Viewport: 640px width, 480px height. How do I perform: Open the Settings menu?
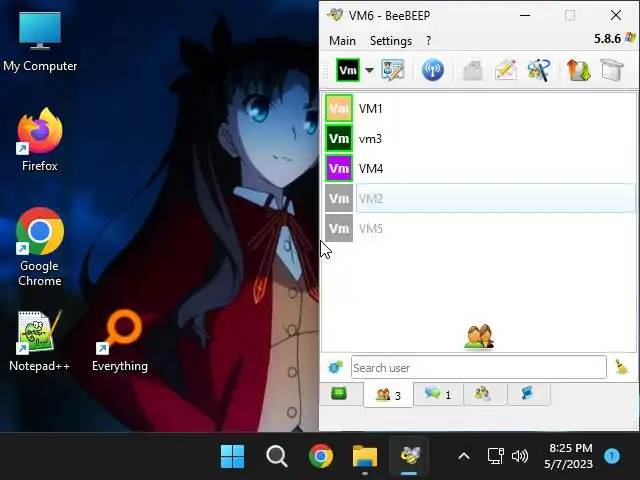coord(391,41)
